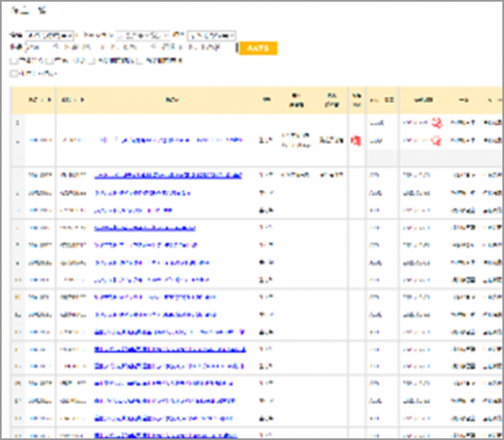Open the title link in the last visible table row
The height and width of the screenshot is (440, 504).
click(168, 433)
